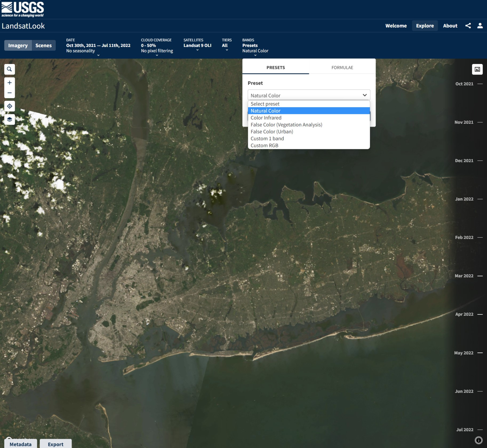The width and height of the screenshot is (487, 448).
Task: Switch to Scenes mode
Action: coord(43,45)
